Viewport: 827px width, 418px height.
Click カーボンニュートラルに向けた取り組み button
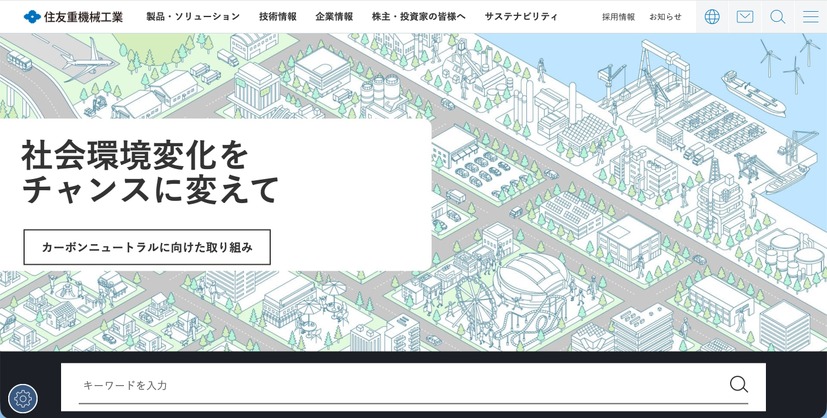(147, 247)
